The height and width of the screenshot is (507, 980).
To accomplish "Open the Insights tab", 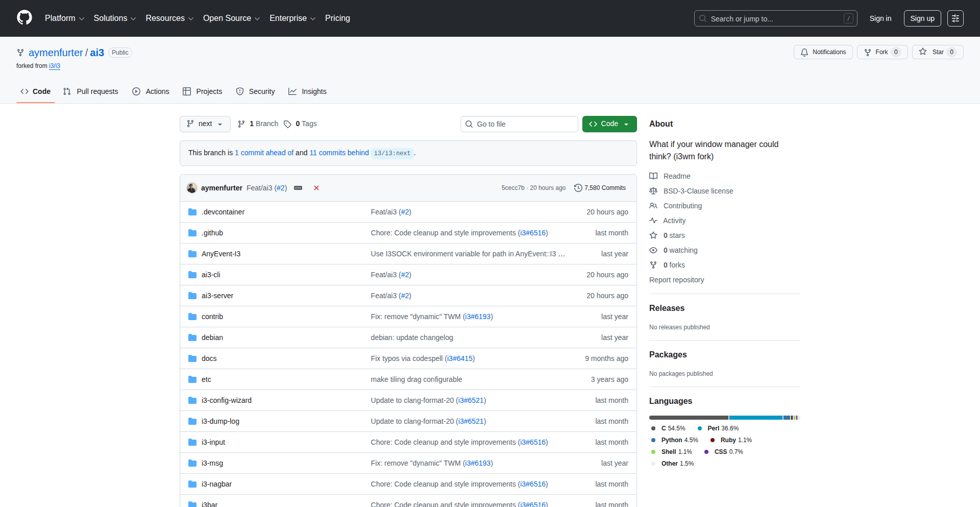I will pos(307,91).
